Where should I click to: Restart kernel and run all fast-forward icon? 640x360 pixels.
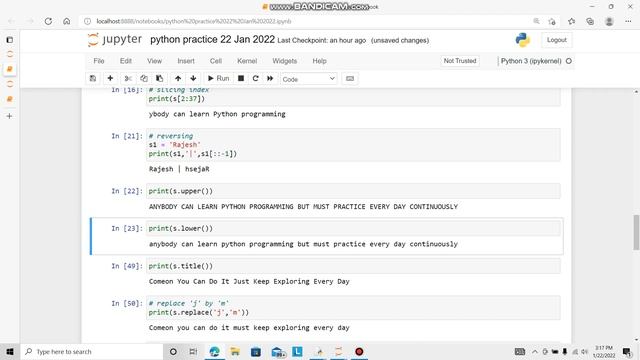270,78
